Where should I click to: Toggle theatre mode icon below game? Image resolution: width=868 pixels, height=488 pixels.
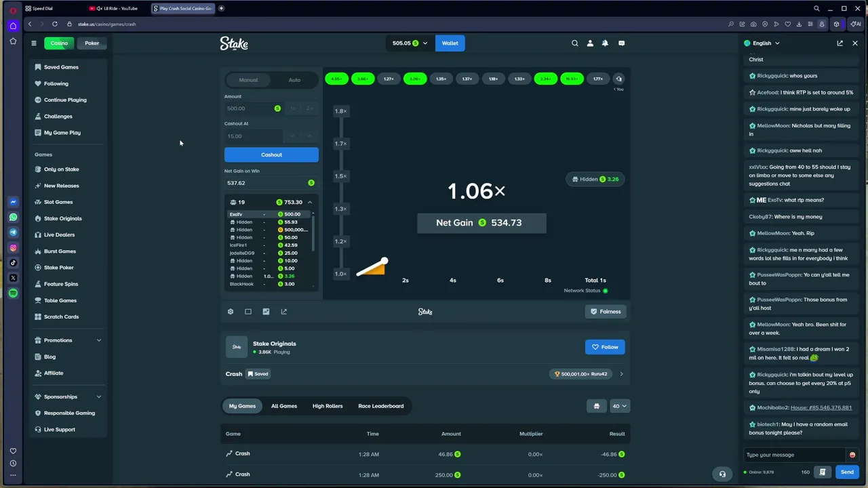248,312
